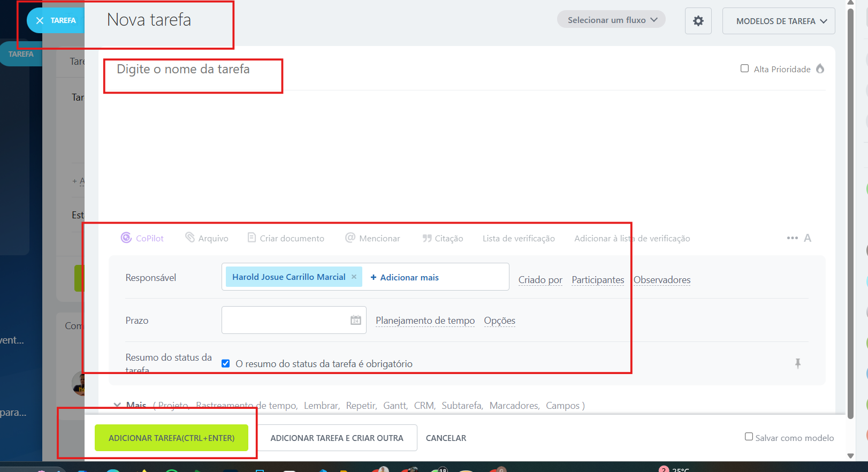Click the Cancelar button
The width and height of the screenshot is (868, 472).
(x=446, y=438)
